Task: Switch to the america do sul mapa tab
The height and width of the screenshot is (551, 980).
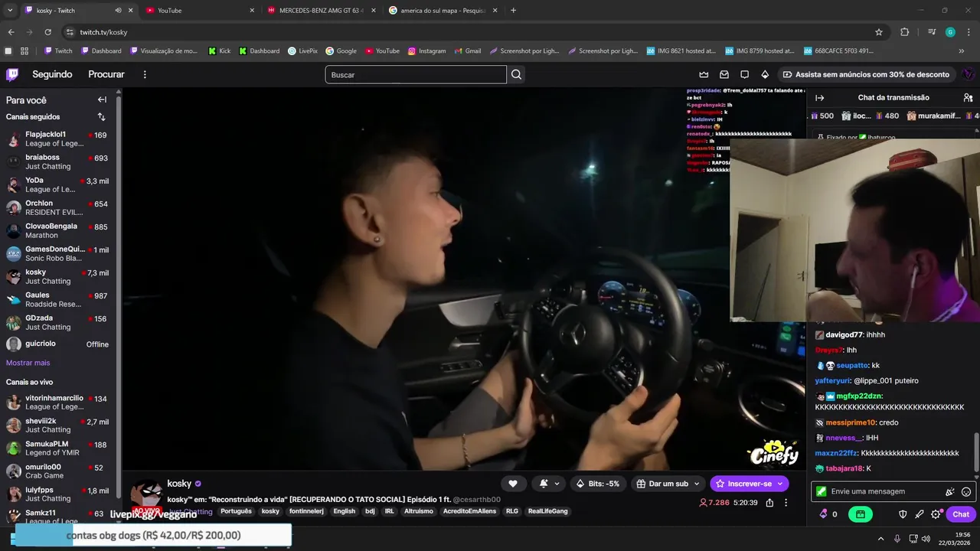Action: (x=443, y=11)
